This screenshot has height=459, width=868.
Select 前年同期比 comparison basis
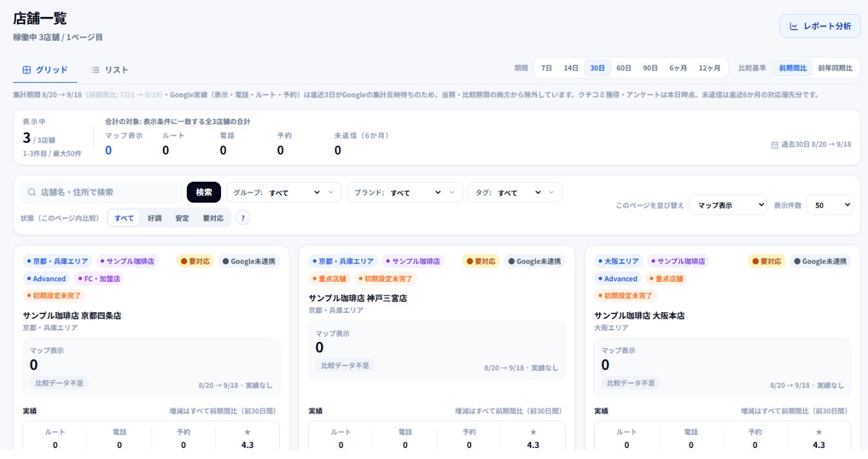[x=835, y=68]
